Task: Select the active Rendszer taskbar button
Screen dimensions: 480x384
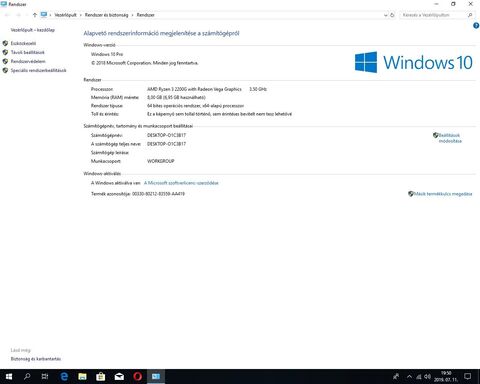Action: (x=156, y=377)
